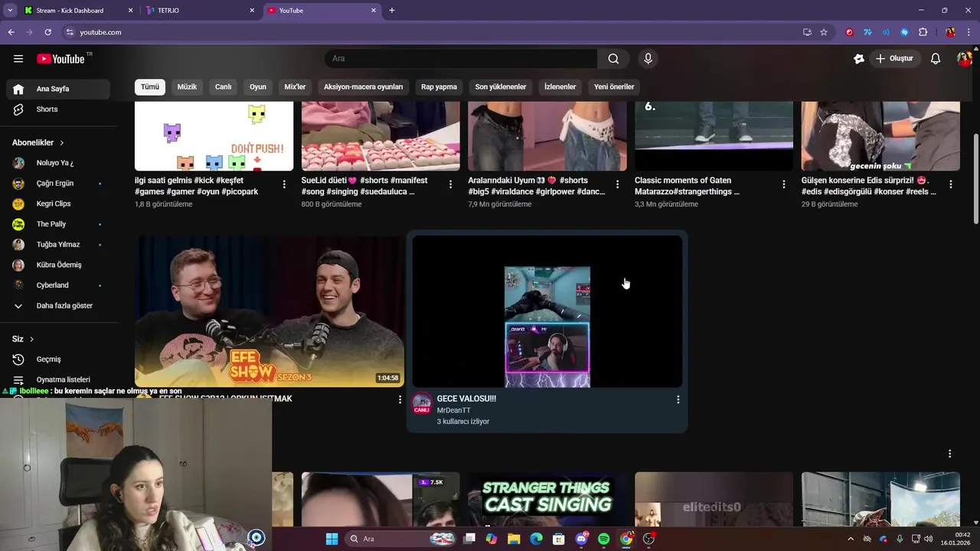Image resolution: width=980 pixels, height=551 pixels.
Task: Start voice search with the microphone icon
Action: (x=648, y=59)
